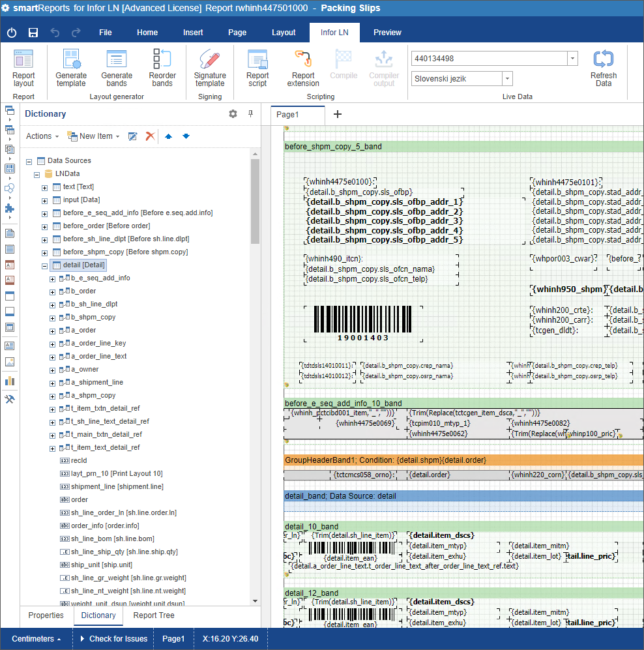Open the Actions dropdown in Dictionary
This screenshot has height=650, width=644.
pyautogui.click(x=42, y=136)
